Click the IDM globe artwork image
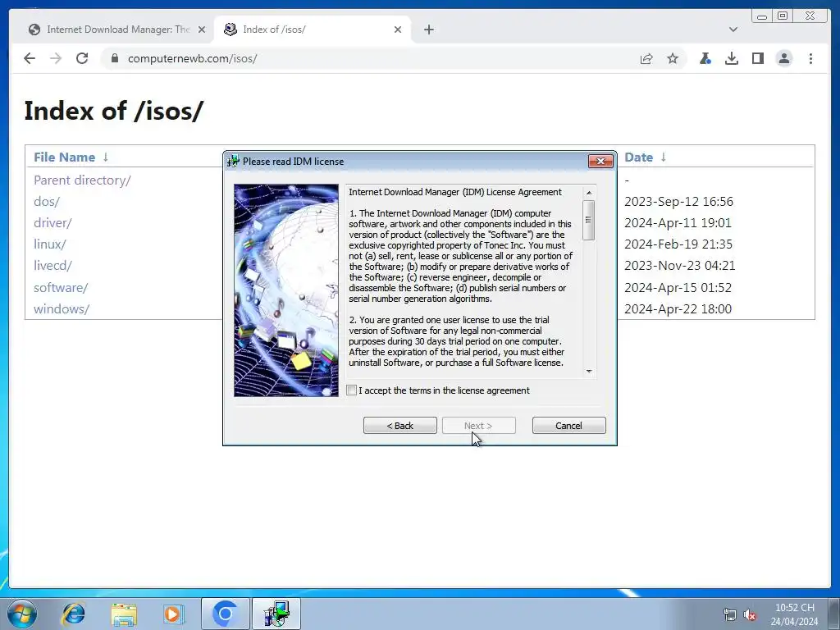The height and width of the screenshot is (630, 840). 286,290
